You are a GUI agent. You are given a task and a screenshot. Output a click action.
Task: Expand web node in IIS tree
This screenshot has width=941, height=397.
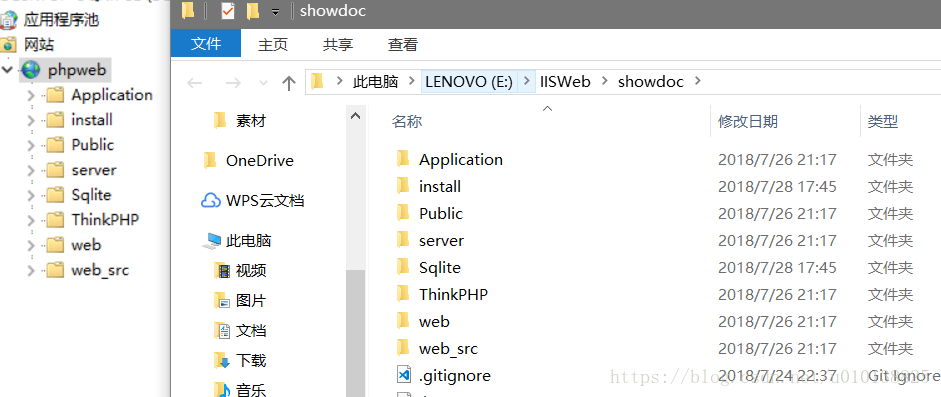point(31,245)
